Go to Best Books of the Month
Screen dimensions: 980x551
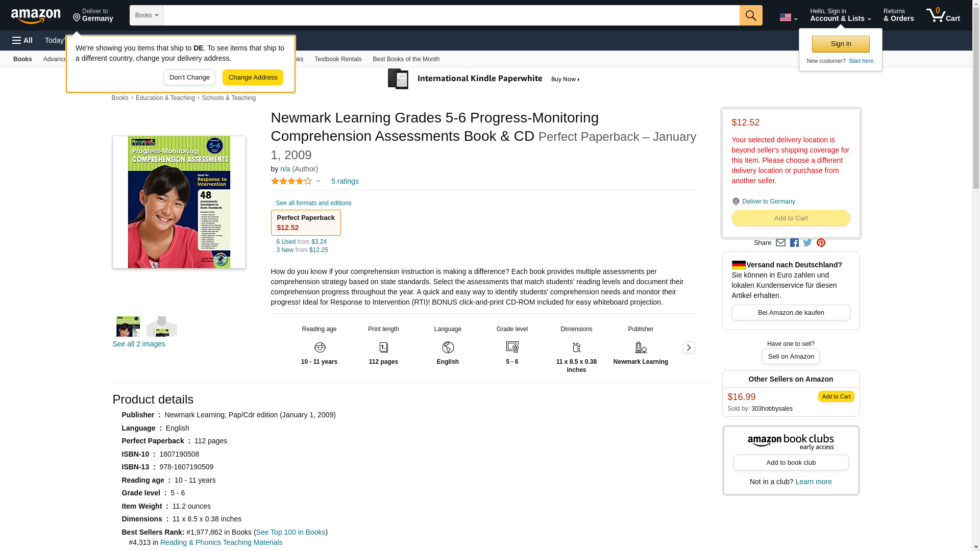[x=406, y=59]
